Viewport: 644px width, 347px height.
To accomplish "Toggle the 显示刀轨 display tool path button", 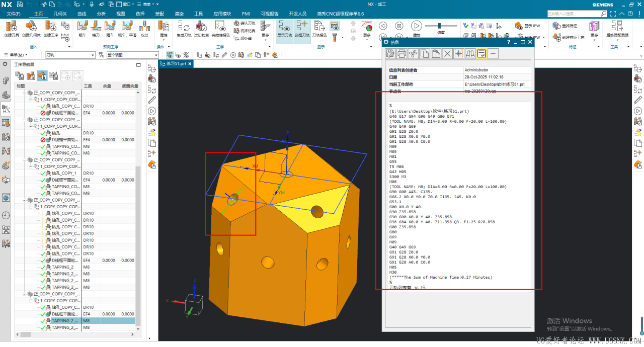I will pos(284,29).
